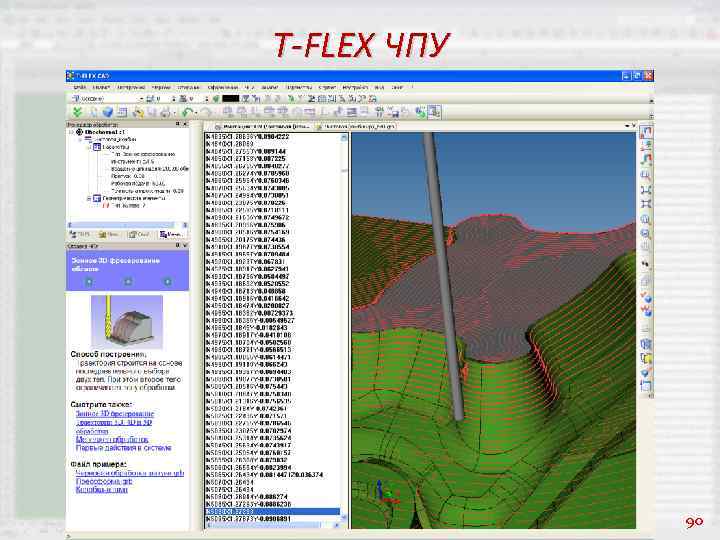
Task: Open the Окно menu
Action: point(397,87)
